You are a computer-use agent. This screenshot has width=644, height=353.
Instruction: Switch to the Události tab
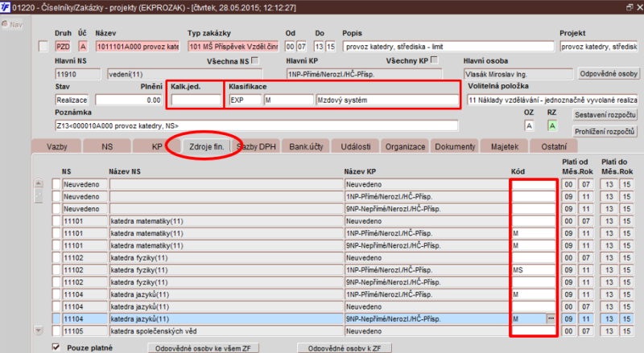click(x=356, y=146)
